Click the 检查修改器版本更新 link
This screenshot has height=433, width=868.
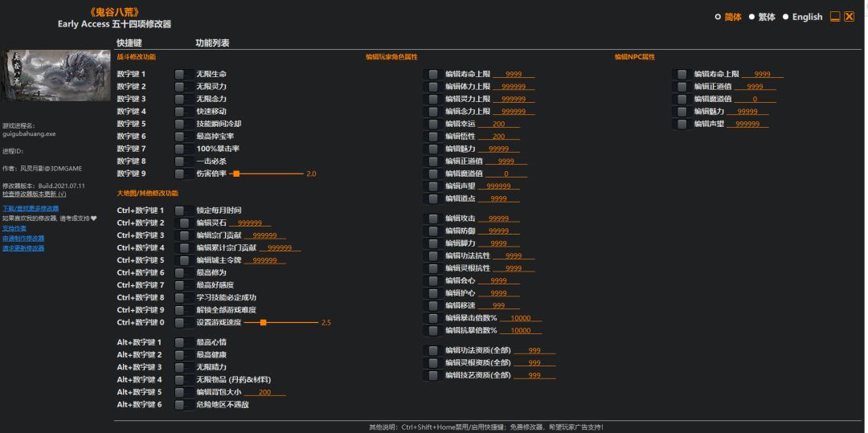(35, 194)
